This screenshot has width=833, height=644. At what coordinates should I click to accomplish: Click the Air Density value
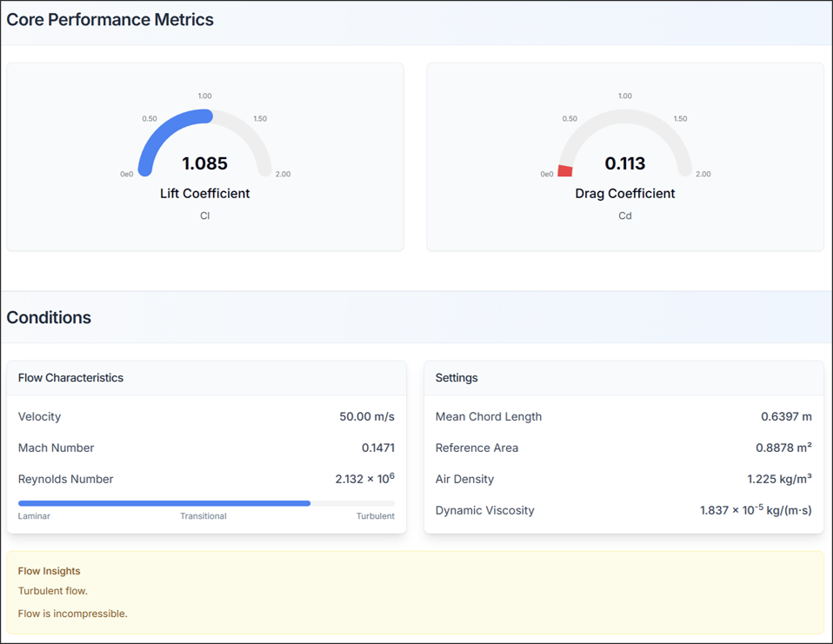[x=779, y=479]
